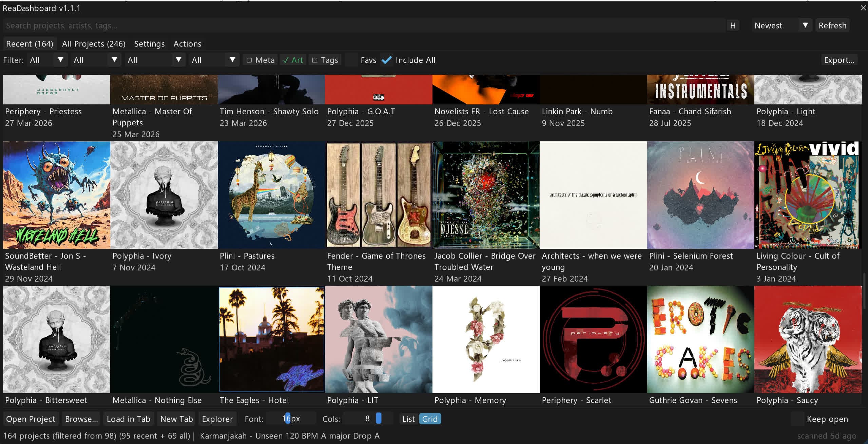Click the Architects album cover thumbnail
Screen dimensions: 868x444
[x=593, y=195]
